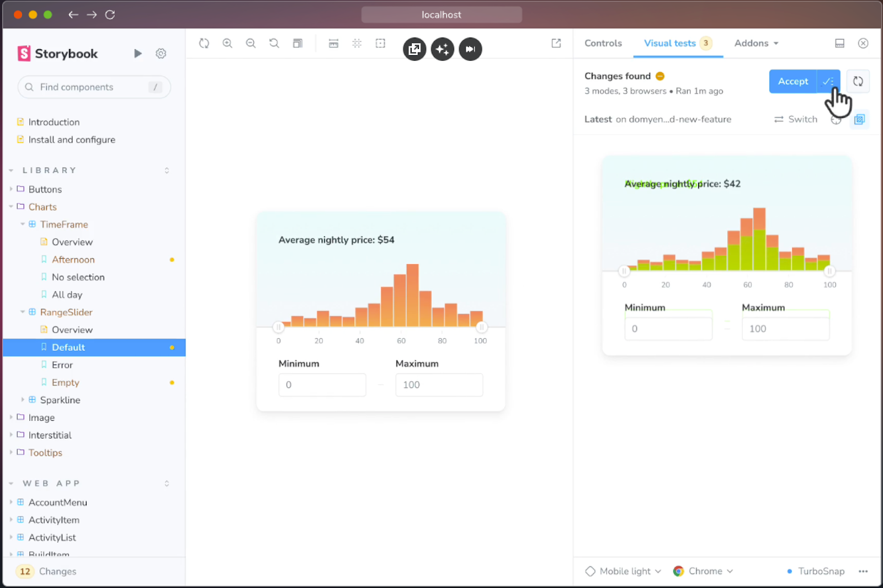Click the zoom out toolbar icon
The height and width of the screenshot is (588, 883).
tap(251, 44)
